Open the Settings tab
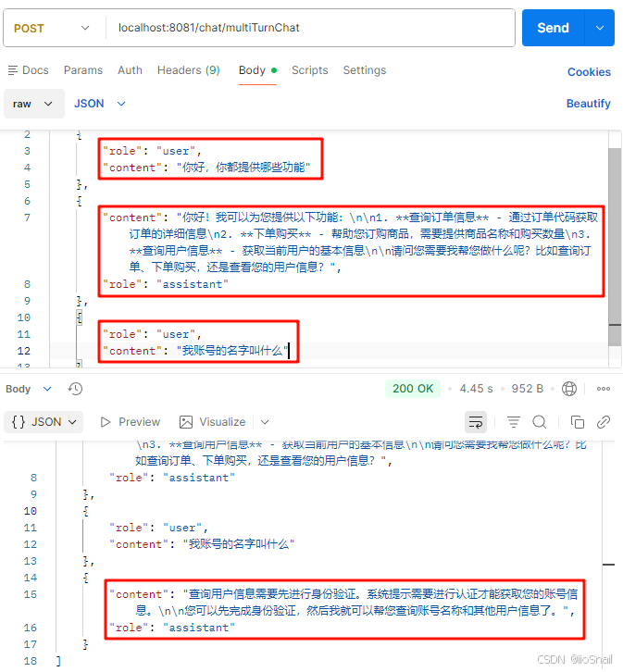The image size is (623, 672). [365, 70]
